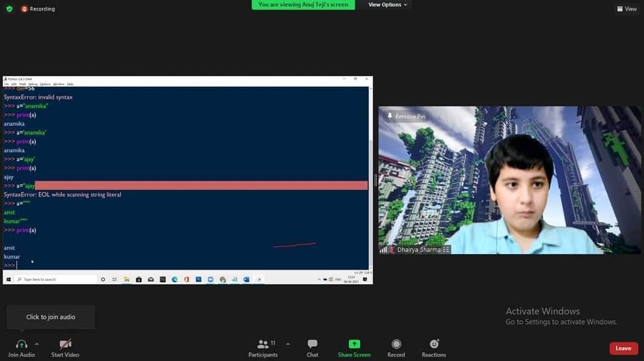Screen dimensions: 644x361
Task: Open File Explorer from shared taskbar
Action: point(126,279)
